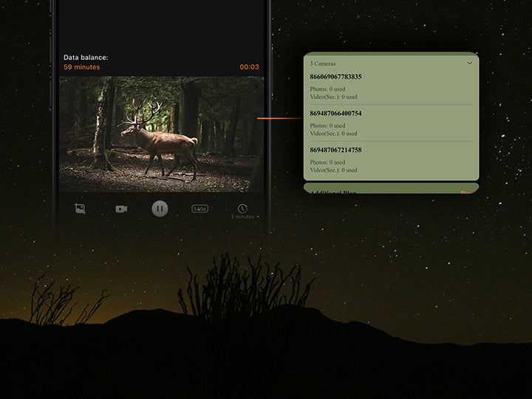Select camera 869487066400754
Image resolution: width=532 pixels, height=399 pixels.
[335, 113]
